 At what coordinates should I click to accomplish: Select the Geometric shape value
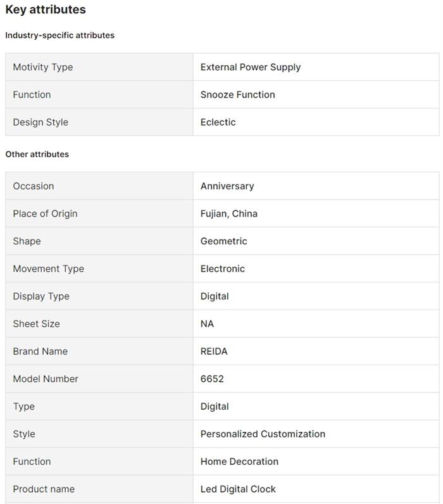(224, 241)
